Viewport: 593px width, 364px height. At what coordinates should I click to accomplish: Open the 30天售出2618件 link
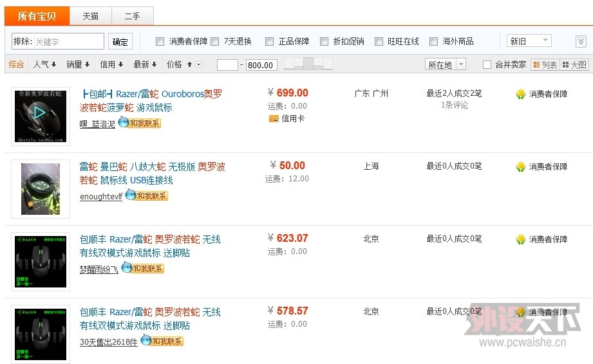(x=109, y=342)
